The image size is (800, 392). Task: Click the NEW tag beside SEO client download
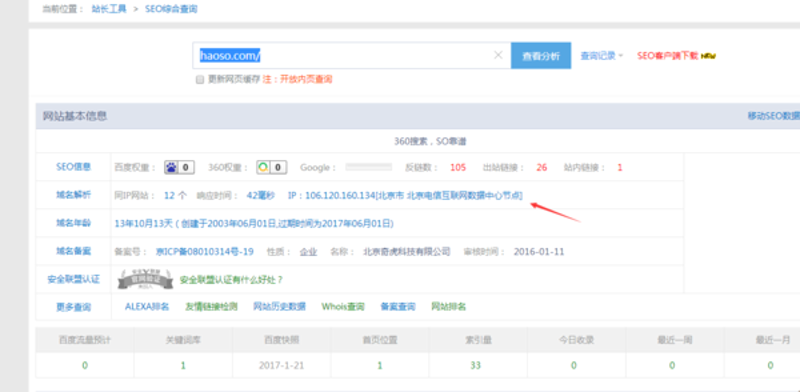(x=708, y=56)
